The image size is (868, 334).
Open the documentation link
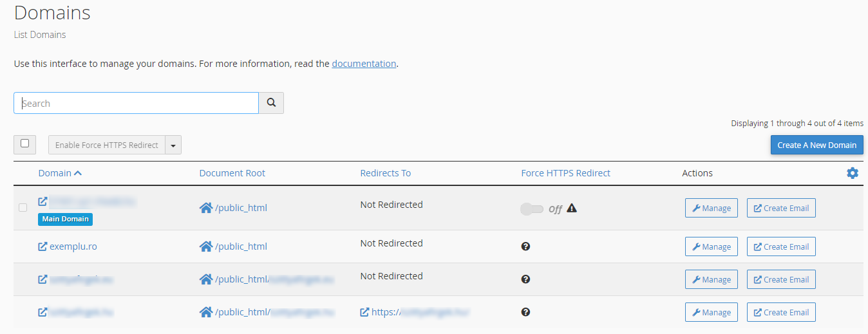point(364,64)
